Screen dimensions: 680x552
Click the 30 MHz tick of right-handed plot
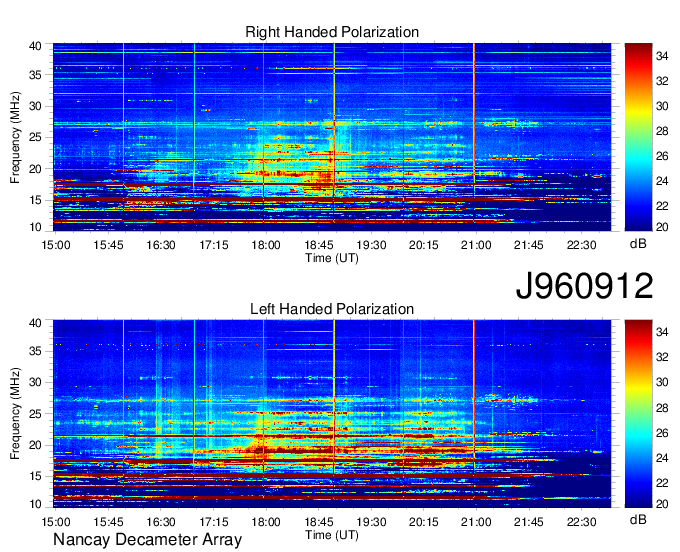click(x=35, y=106)
